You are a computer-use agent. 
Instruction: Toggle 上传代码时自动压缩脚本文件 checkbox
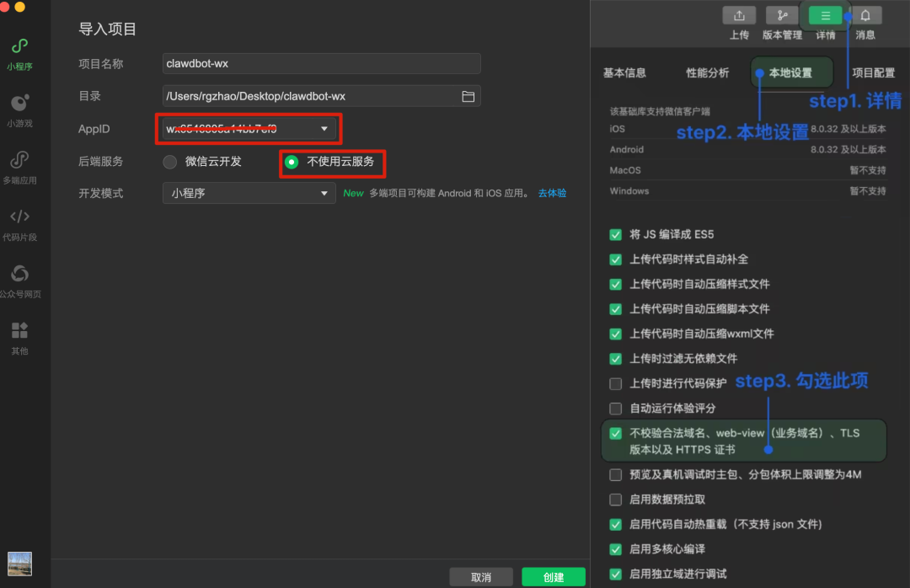tap(616, 309)
